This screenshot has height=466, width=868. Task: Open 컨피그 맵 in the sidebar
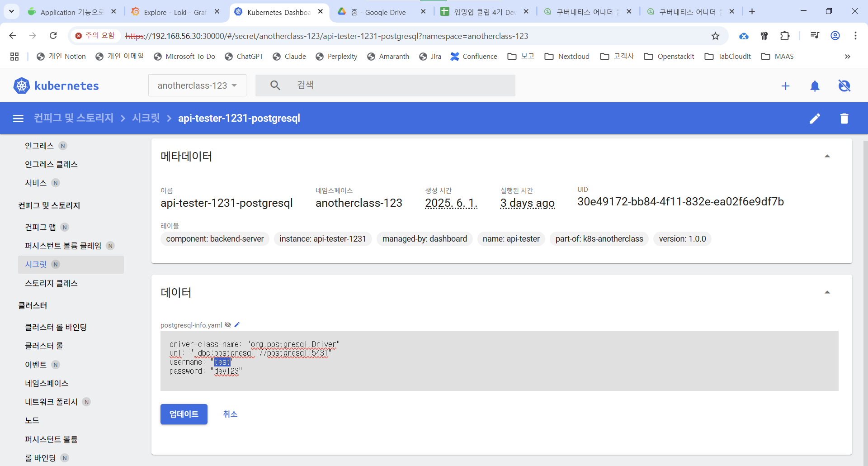pyautogui.click(x=40, y=227)
